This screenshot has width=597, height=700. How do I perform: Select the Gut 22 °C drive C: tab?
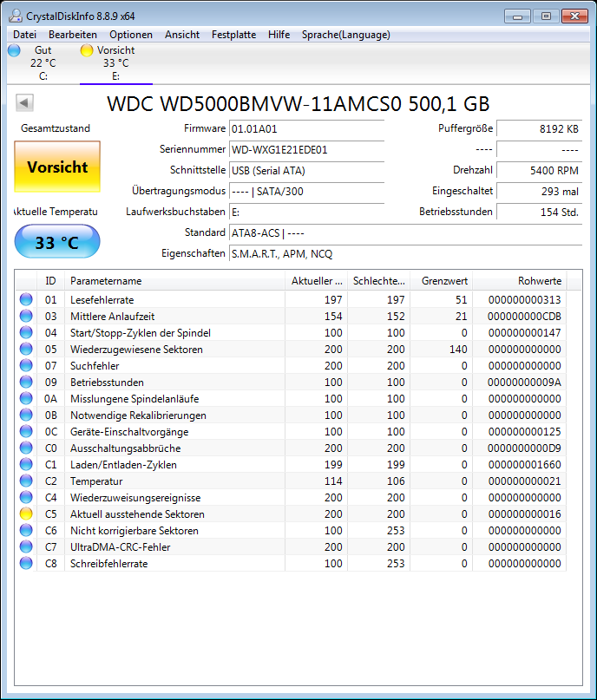43,63
